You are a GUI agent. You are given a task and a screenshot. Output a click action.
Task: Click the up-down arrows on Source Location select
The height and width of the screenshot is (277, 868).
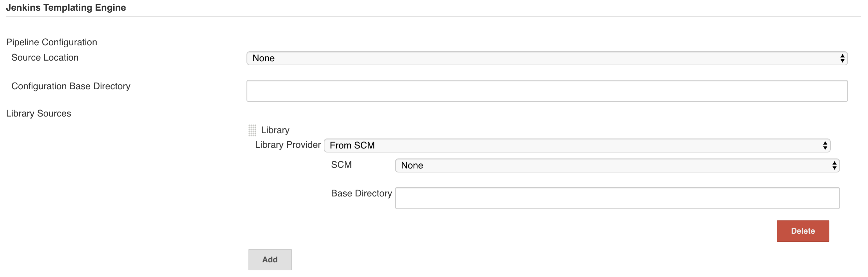(842, 58)
